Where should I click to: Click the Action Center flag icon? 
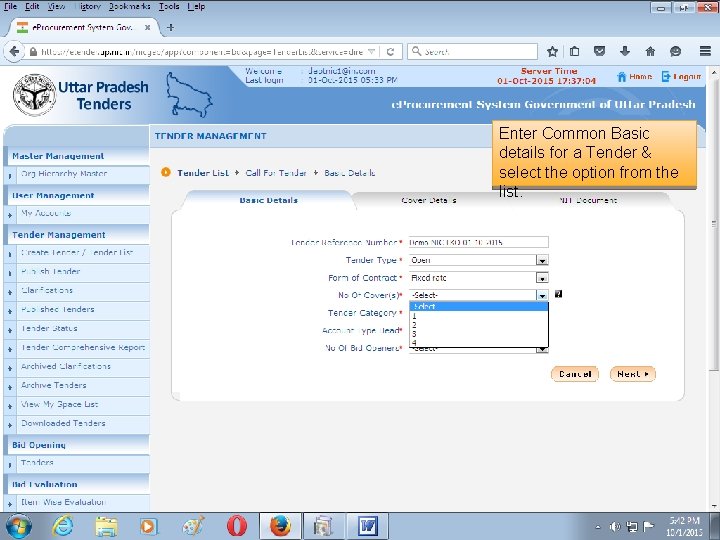[x=648, y=527]
